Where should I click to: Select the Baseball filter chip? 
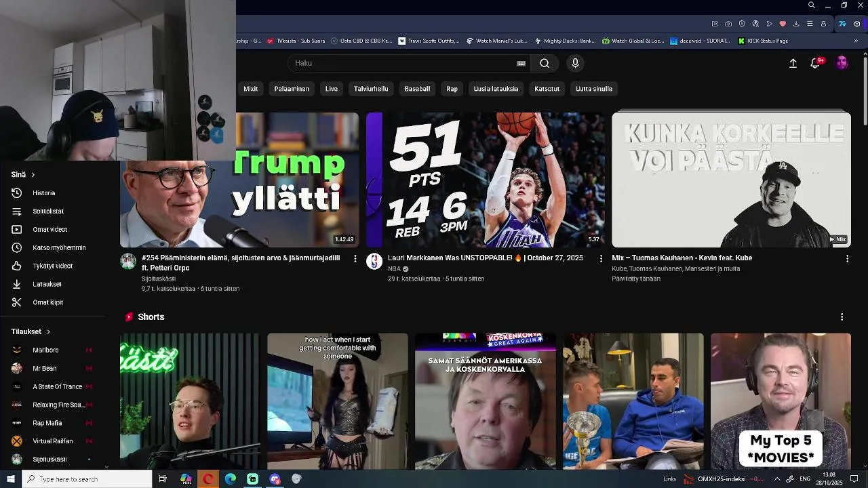tap(417, 89)
